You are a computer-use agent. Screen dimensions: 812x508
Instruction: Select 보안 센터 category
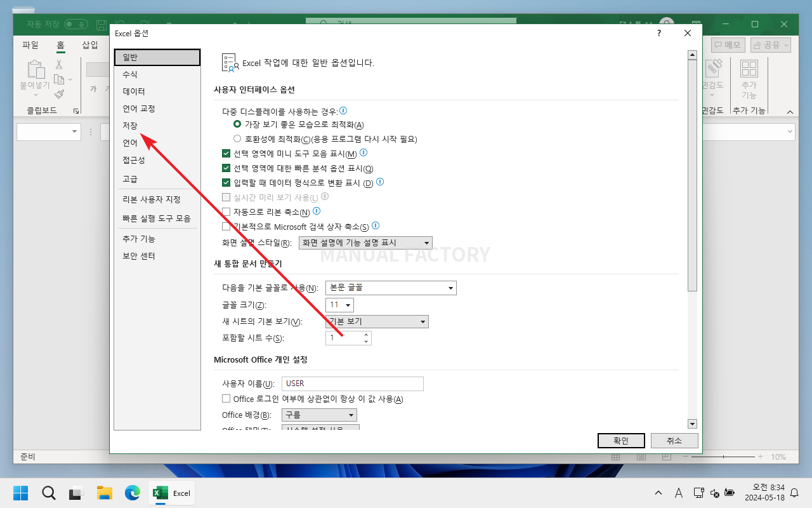157,256
